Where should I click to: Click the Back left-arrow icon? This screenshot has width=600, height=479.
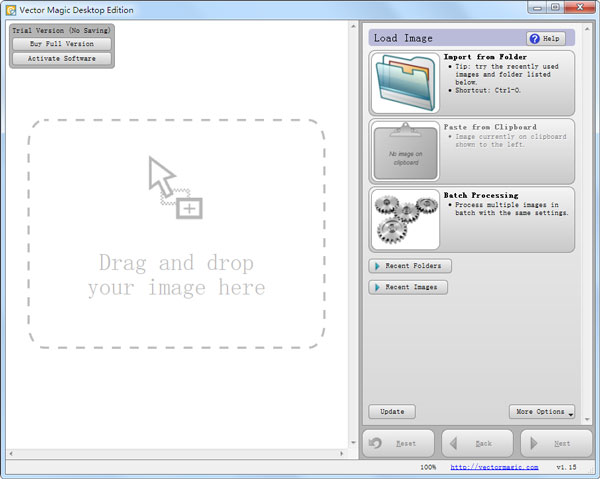[x=455, y=443]
